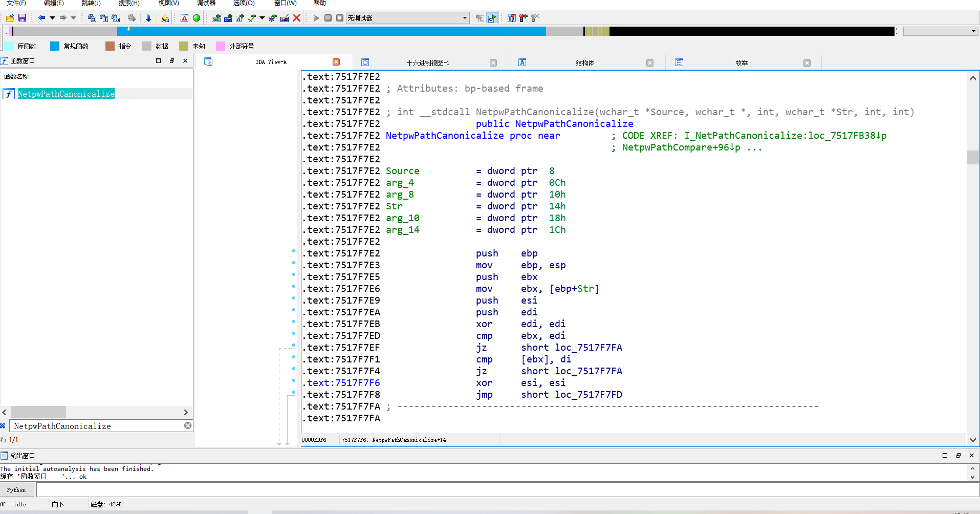The image size is (980, 514).
Task: Clear the NetpwPathCanonicalize filter text
Action: click(x=188, y=425)
